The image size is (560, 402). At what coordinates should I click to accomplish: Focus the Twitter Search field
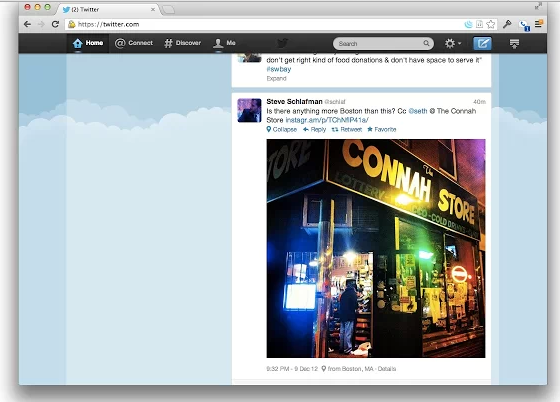pos(383,44)
